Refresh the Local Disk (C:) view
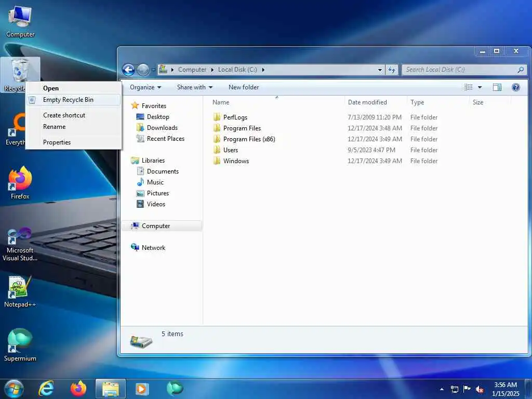The image size is (532, 399). click(x=392, y=70)
